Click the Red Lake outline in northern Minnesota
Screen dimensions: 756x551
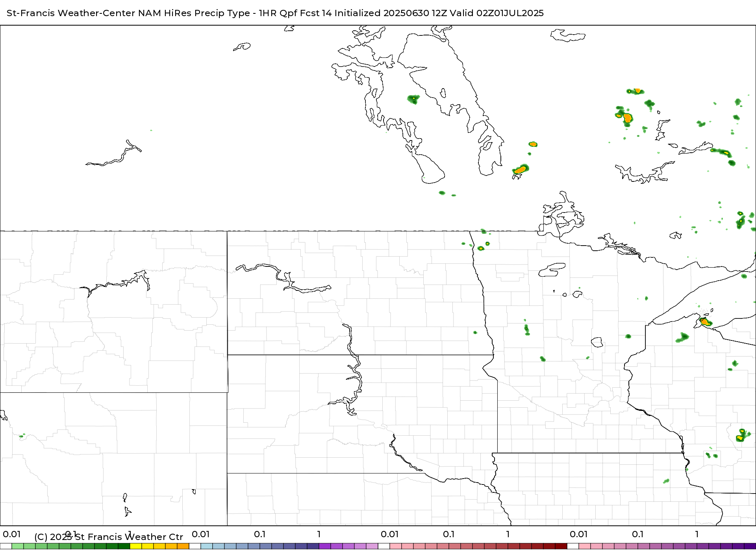coord(552,270)
